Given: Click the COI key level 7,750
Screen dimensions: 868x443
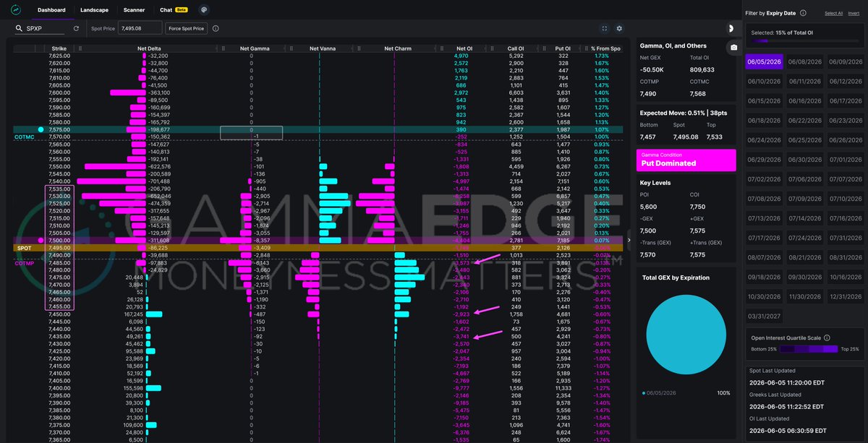Looking at the screenshot, I should coord(697,205).
